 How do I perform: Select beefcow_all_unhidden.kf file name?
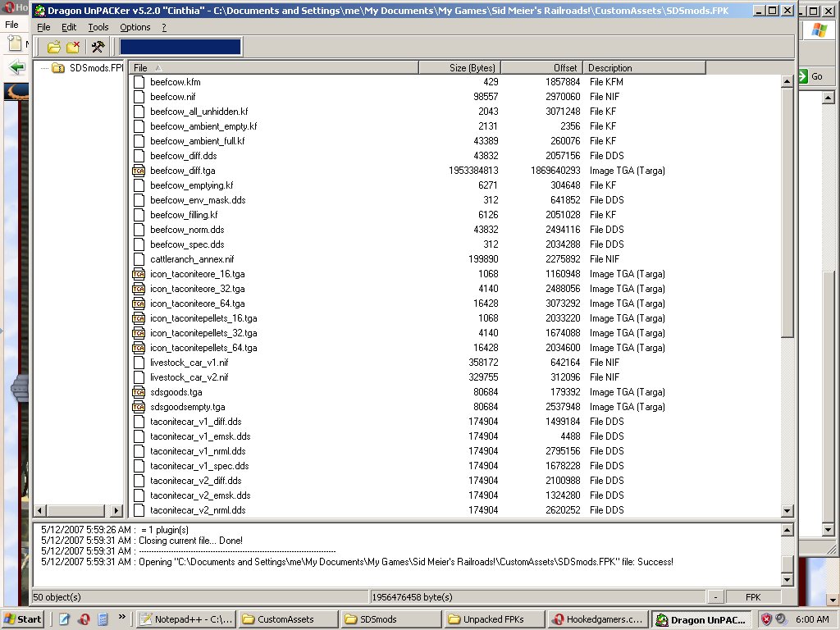[x=199, y=112]
